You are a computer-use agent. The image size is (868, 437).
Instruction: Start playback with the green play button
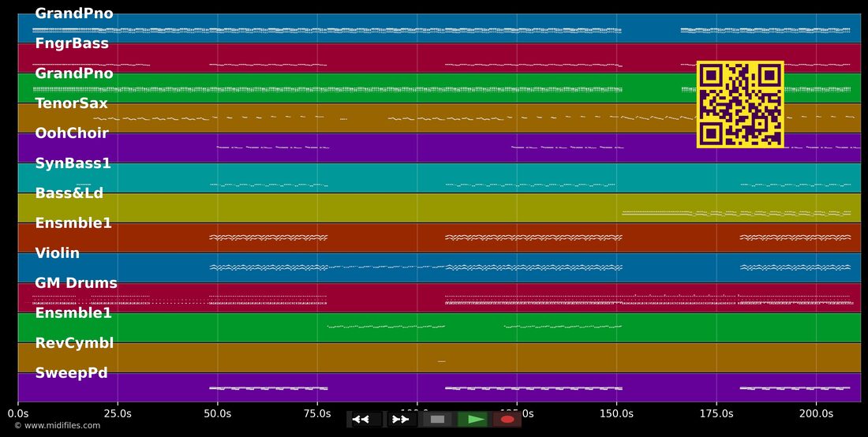pos(473,420)
